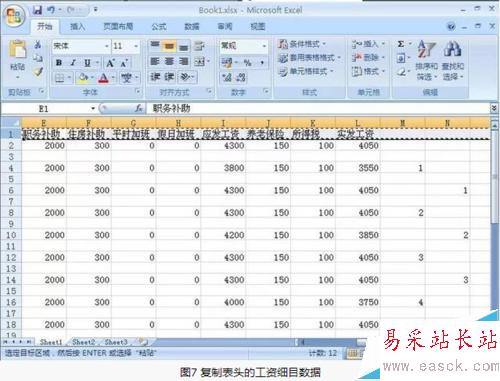Open the font color dropdown arrow
The height and width of the screenshot is (381, 500).
click(x=113, y=78)
